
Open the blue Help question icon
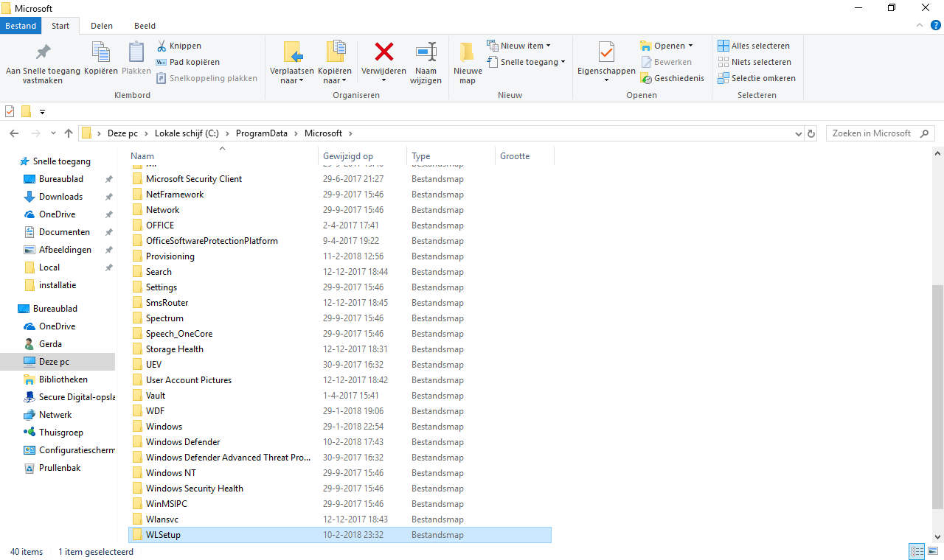click(x=935, y=25)
